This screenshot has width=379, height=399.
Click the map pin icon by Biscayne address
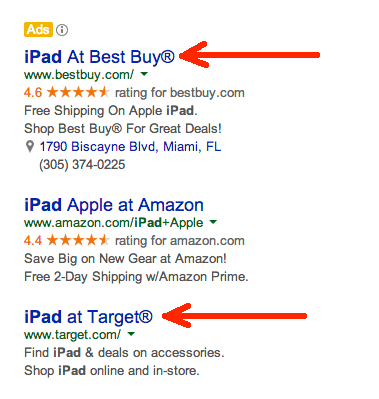click(x=30, y=147)
